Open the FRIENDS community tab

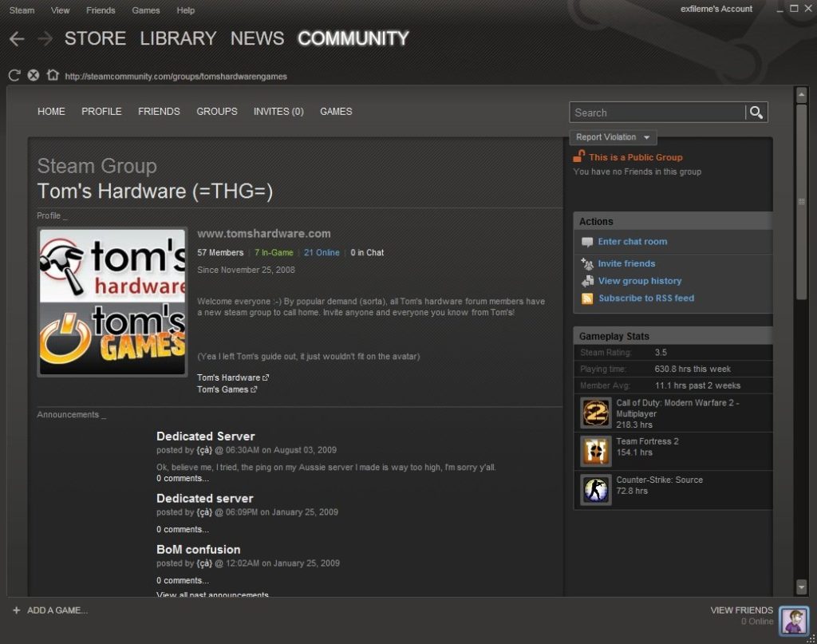click(159, 112)
